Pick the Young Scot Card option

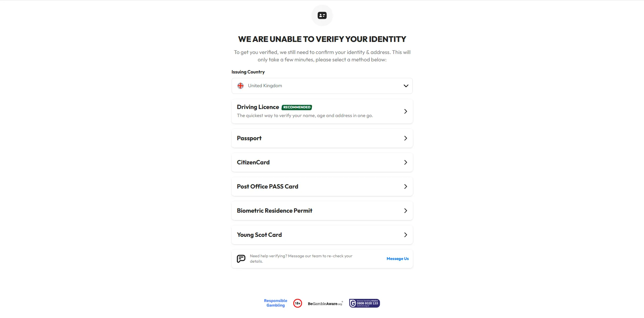point(259,235)
